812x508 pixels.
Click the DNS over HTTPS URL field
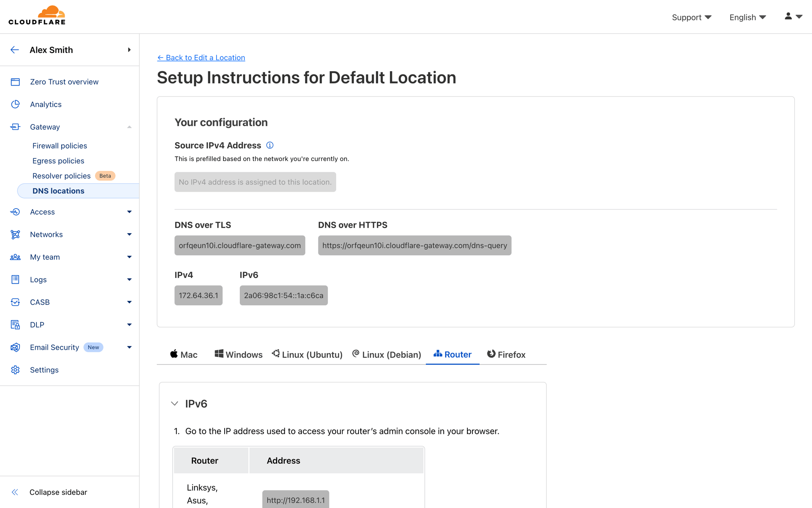pos(414,246)
